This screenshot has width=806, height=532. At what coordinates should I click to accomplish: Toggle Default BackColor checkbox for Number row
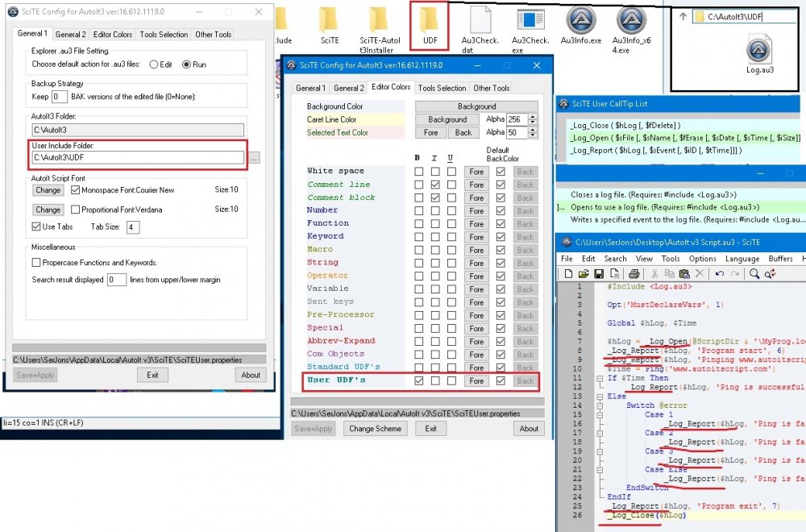[x=501, y=210]
